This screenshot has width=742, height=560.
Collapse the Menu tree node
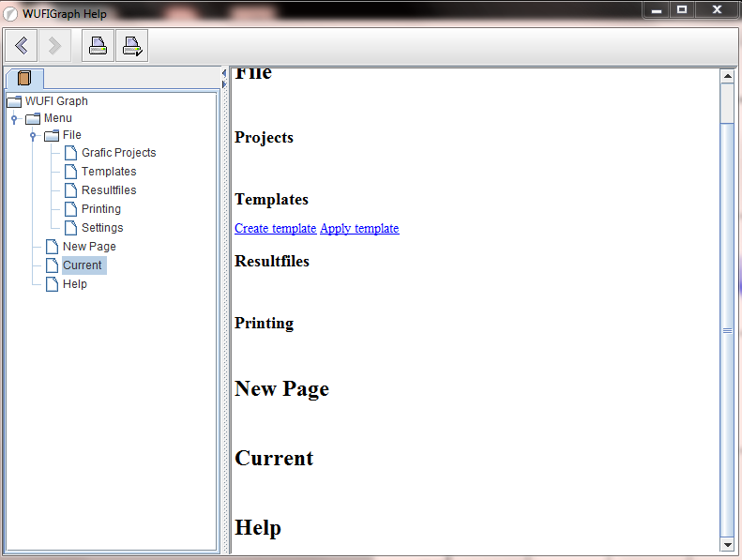click(x=14, y=119)
